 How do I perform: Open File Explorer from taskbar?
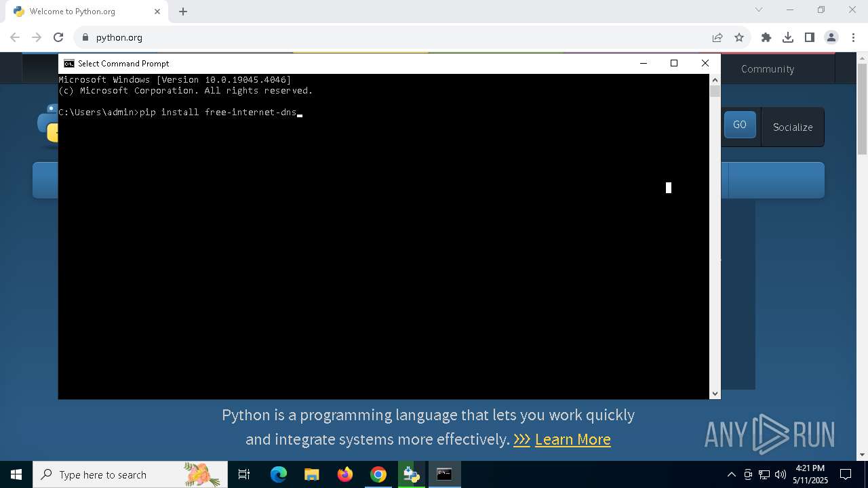(x=312, y=474)
